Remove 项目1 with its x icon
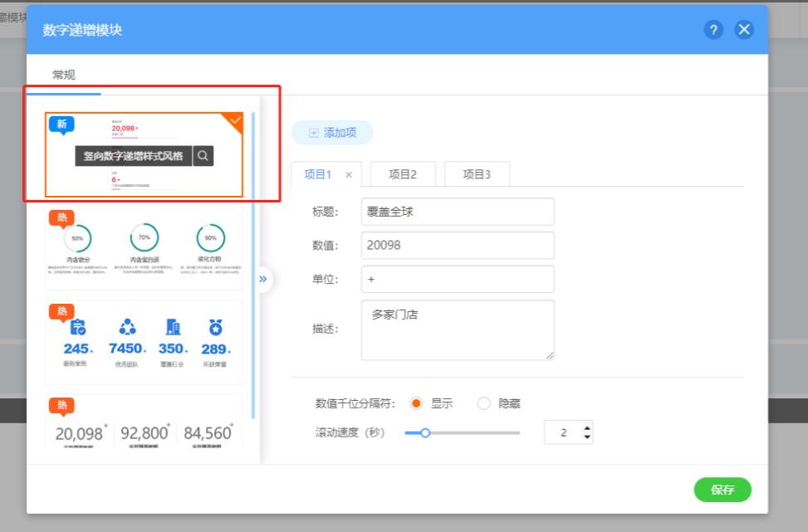Viewport: 808px width, 532px height. [348, 175]
